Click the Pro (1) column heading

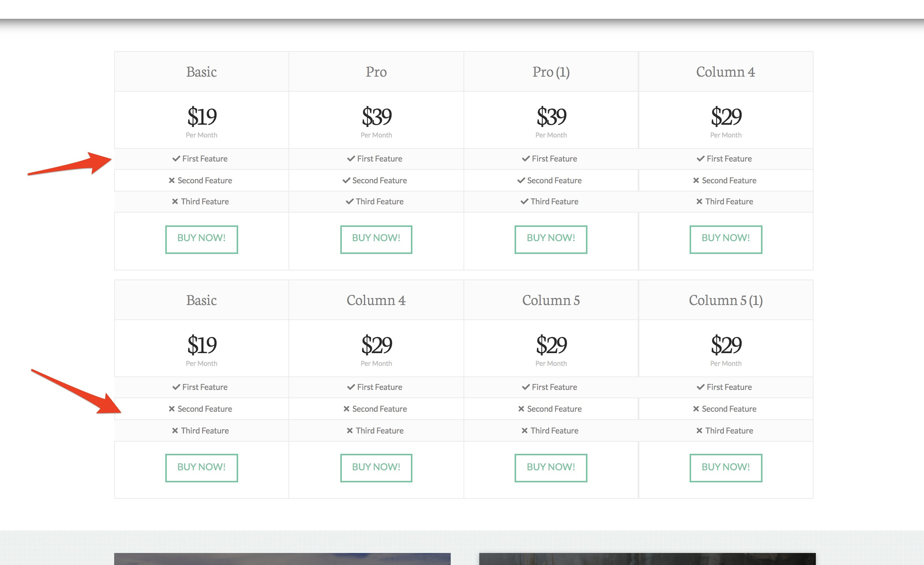[551, 72]
